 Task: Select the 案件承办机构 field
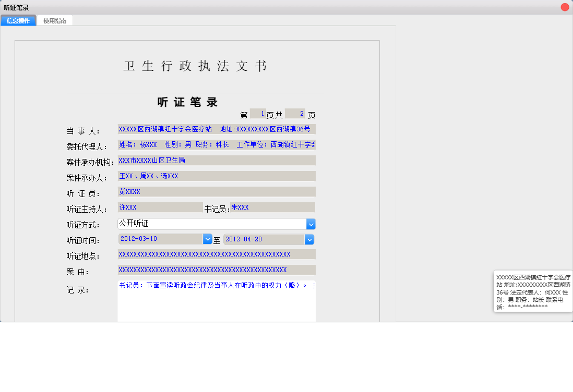click(x=216, y=160)
